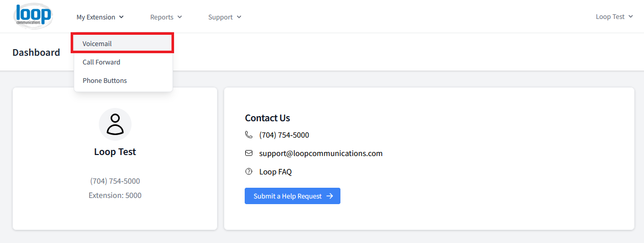This screenshot has width=644, height=243.
Task: Open the Support dropdown menu
Action: [x=225, y=17]
